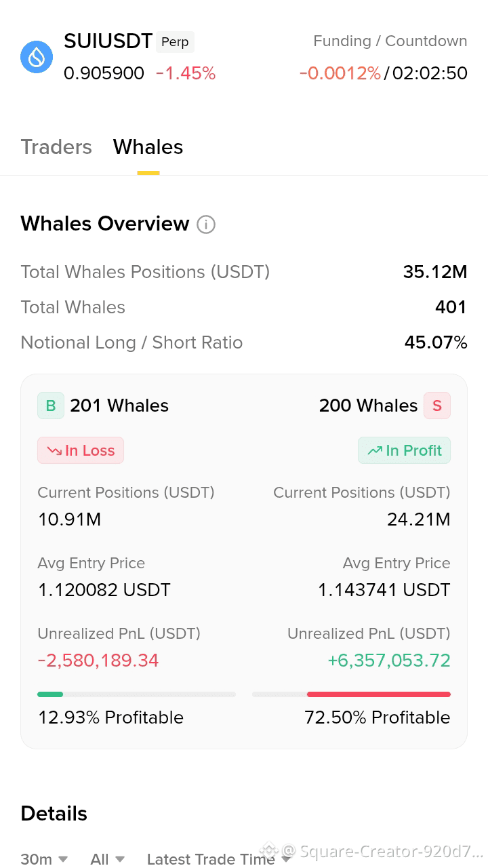Viewport: 488px width, 868px height.
Task: Expand the 30m interval dropdown
Action: click(44, 859)
